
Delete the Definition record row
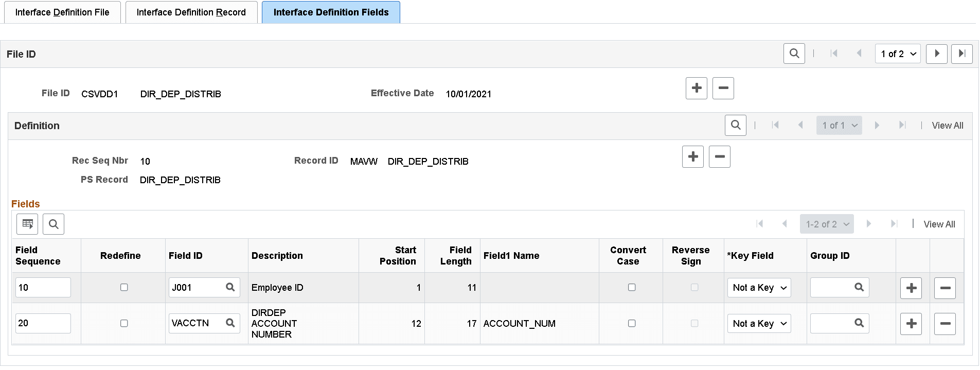(719, 156)
